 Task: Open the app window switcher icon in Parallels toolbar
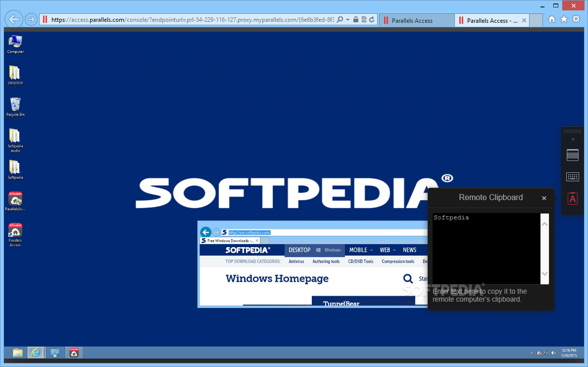click(572, 155)
